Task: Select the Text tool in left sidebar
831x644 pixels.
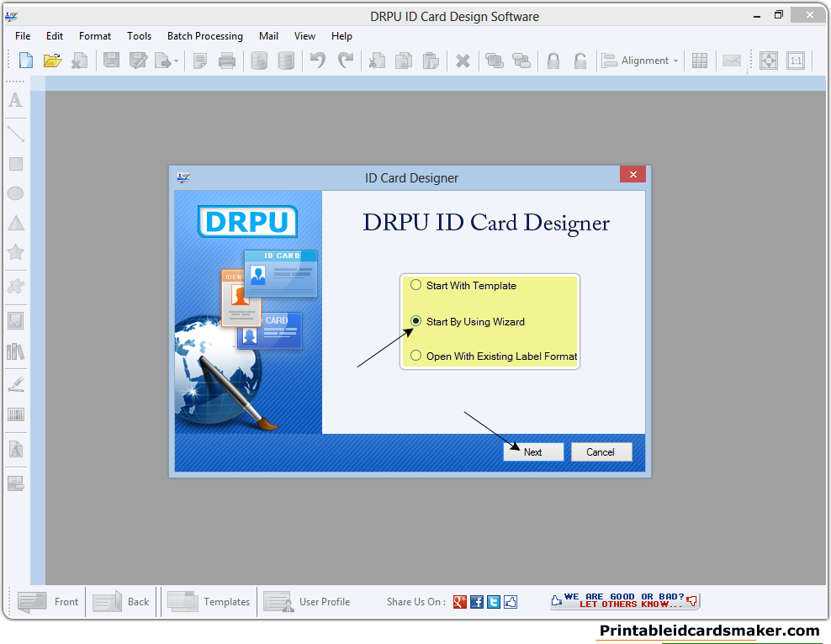Action: coord(16,100)
